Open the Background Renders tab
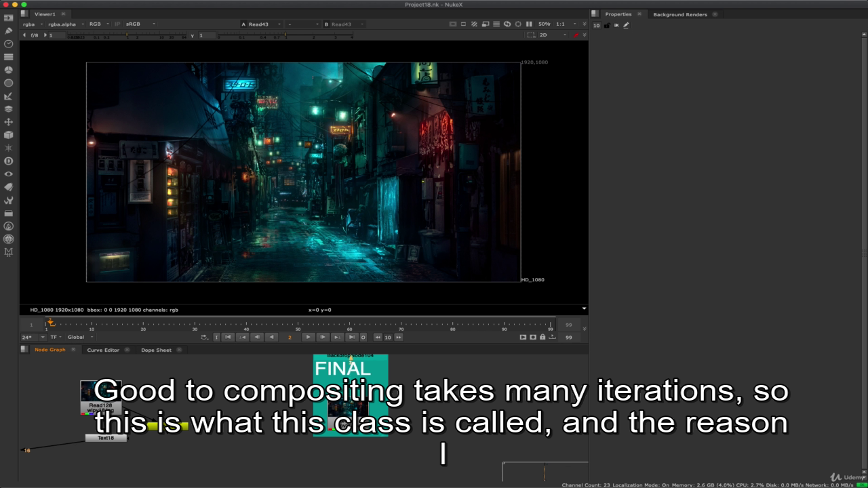Image resolution: width=868 pixels, height=488 pixels. (680, 14)
